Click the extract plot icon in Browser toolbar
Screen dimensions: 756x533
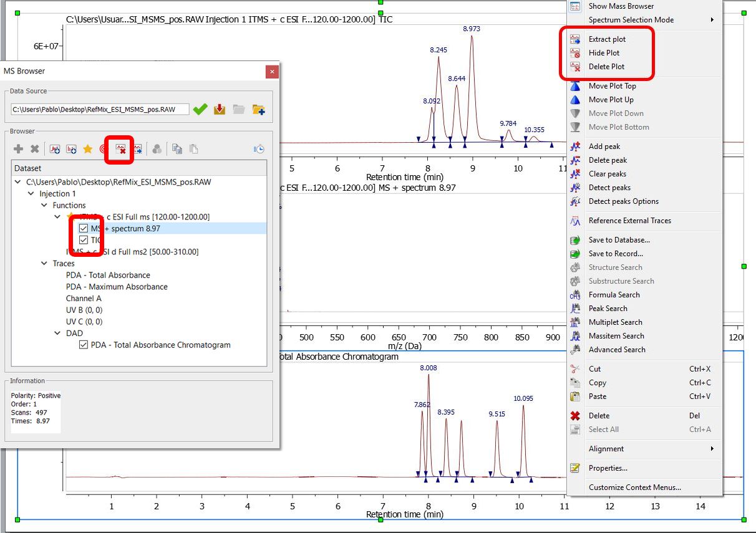coord(137,149)
